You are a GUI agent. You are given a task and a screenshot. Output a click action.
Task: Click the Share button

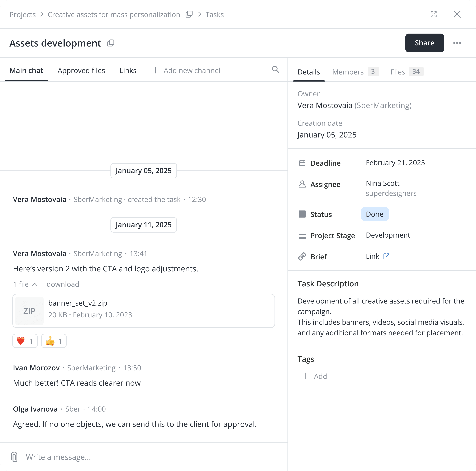pos(424,43)
